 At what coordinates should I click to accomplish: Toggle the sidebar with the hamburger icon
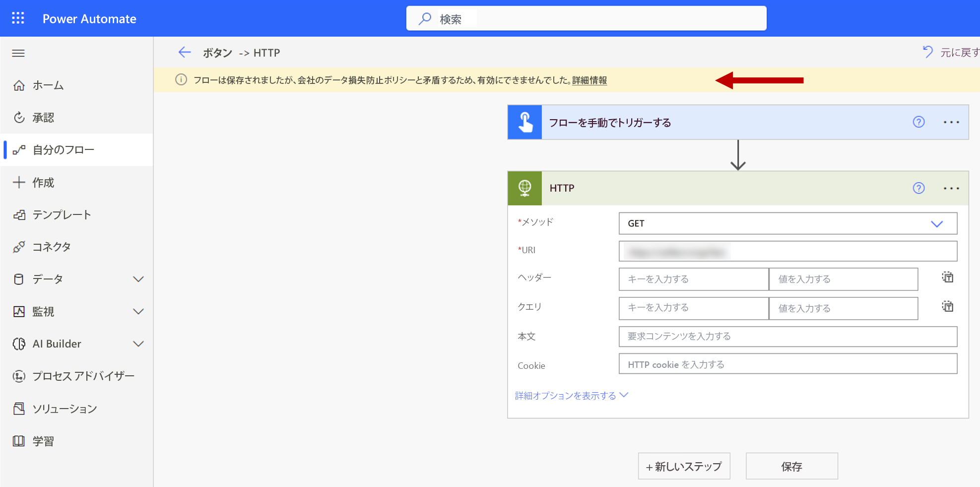coord(18,53)
